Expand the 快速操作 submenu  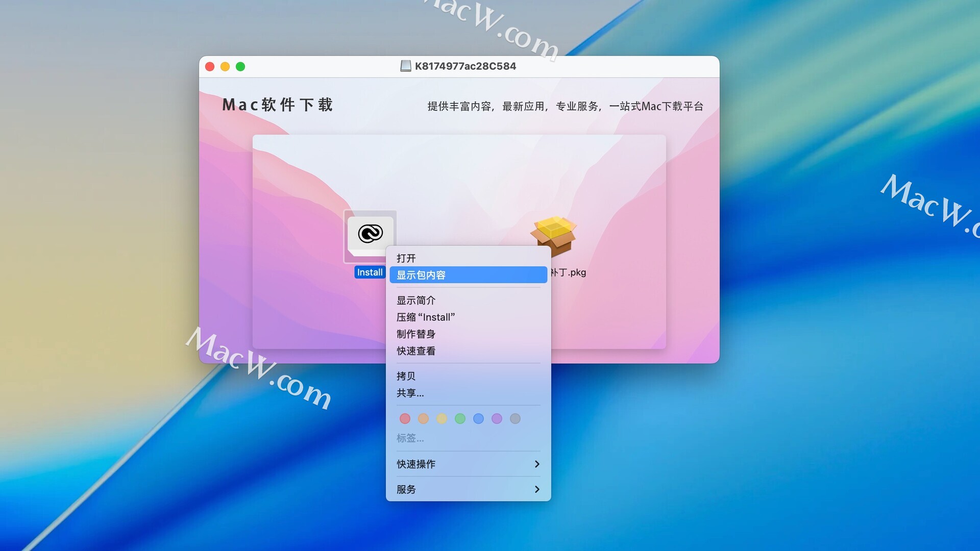pos(468,464)
